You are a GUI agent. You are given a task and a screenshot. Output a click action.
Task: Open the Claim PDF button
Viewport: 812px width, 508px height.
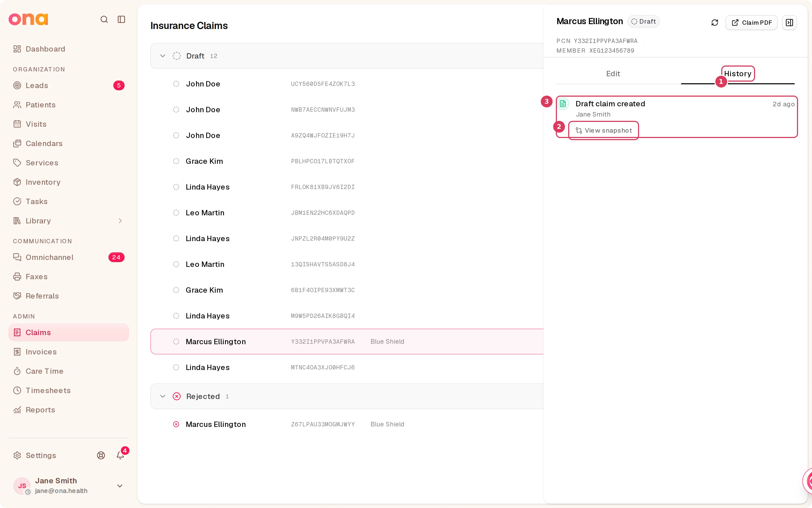coord(752,23)
